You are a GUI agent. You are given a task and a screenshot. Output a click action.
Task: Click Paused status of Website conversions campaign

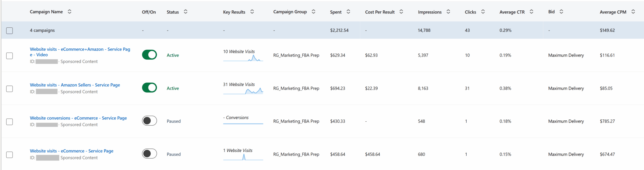click(x=174, y=121)
